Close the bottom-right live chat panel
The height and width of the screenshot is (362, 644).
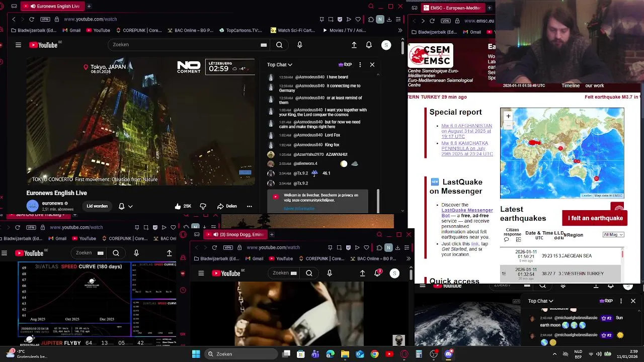coord(633,301)
